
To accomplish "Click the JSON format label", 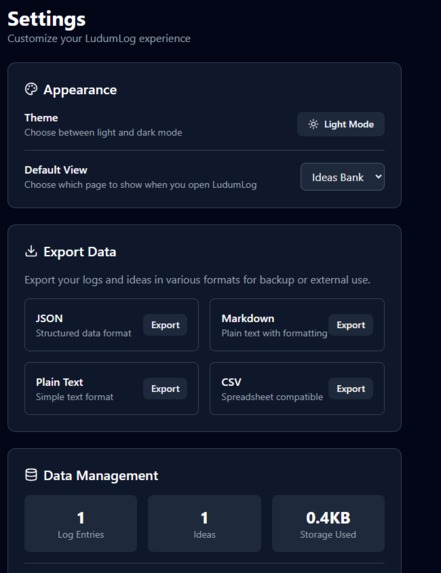I will [49, 318].
